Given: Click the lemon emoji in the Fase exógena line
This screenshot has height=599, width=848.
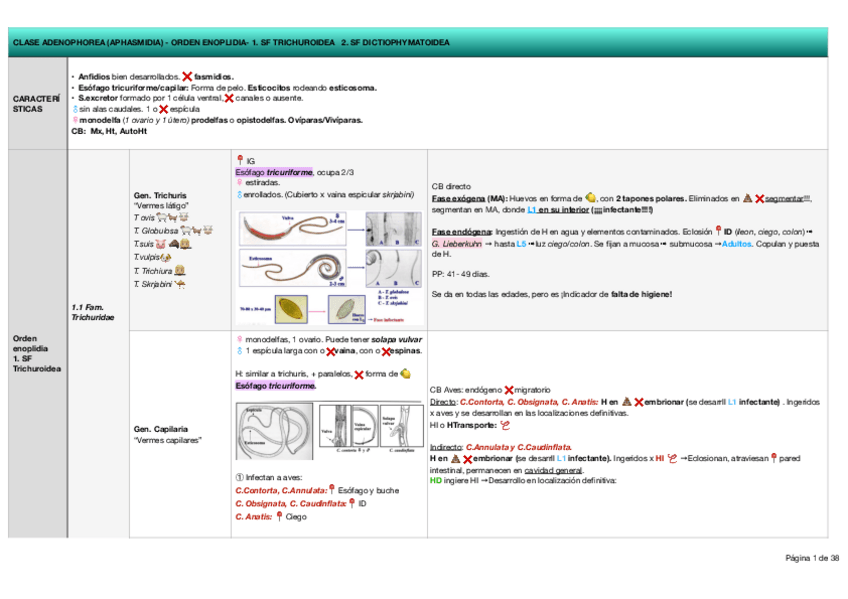Looking at the screenshot, I should 590,197.
